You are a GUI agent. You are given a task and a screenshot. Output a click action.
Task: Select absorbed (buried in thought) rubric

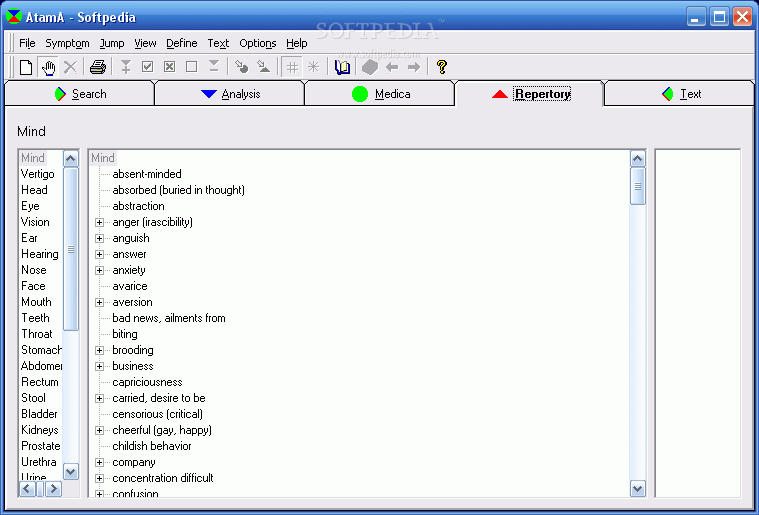coord(179,190)
